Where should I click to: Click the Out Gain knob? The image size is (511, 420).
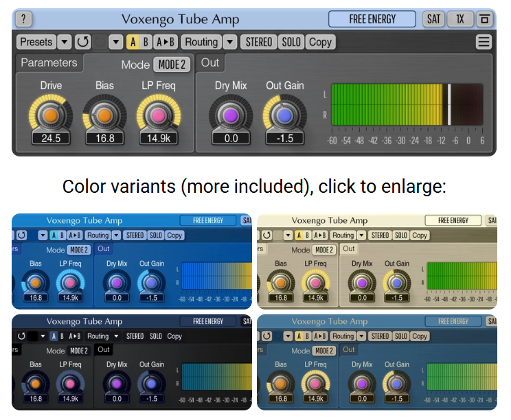pos(284,115)
